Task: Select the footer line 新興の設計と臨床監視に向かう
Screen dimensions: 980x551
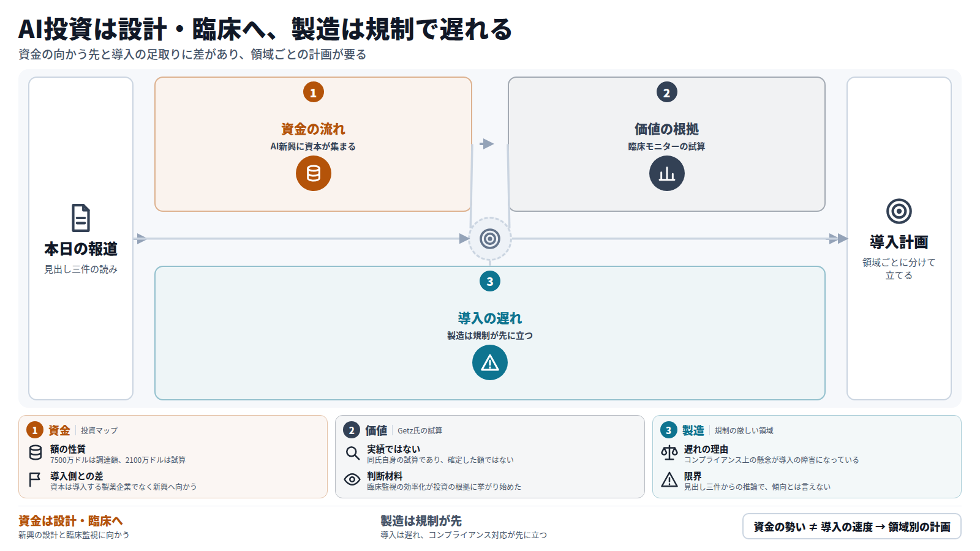Action: (x=73, y=535)
